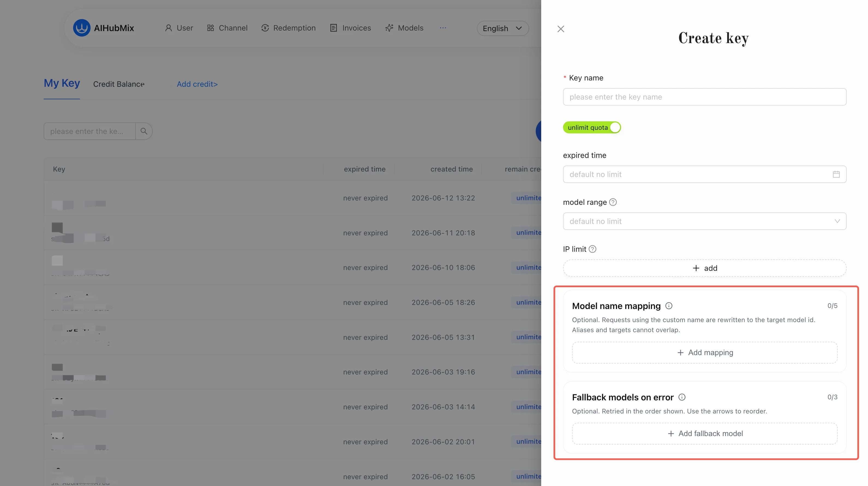Click the 2026-06-02 20:01 created time

(x=443, y=442)
